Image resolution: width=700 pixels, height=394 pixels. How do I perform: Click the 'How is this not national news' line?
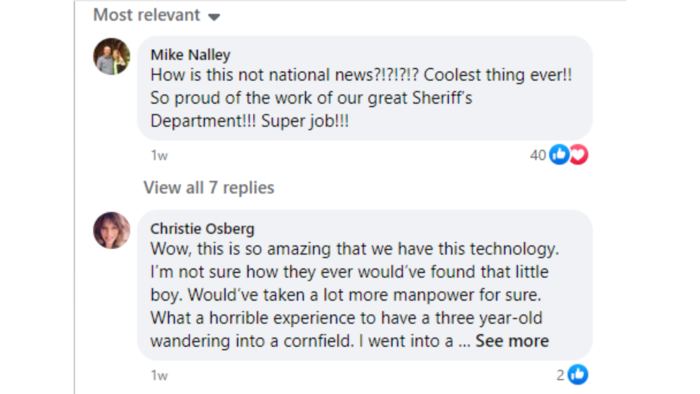pyautogui.click(x=361, y=75)
